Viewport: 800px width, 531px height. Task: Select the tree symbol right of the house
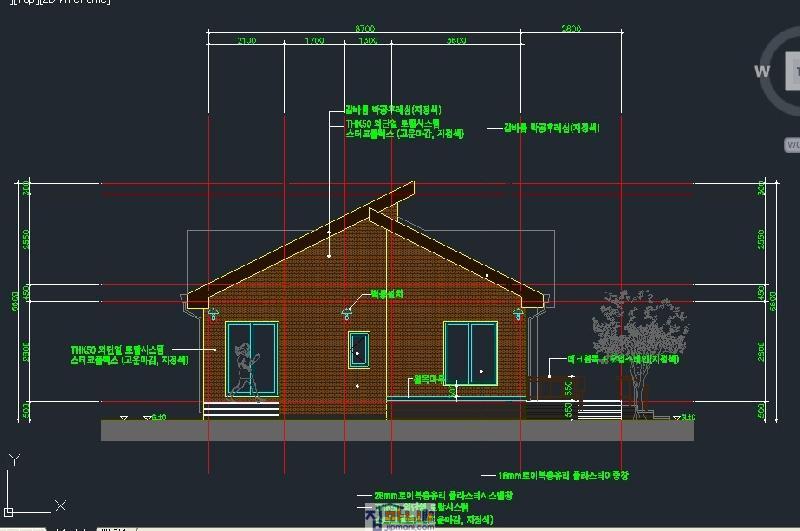(626, 328)
